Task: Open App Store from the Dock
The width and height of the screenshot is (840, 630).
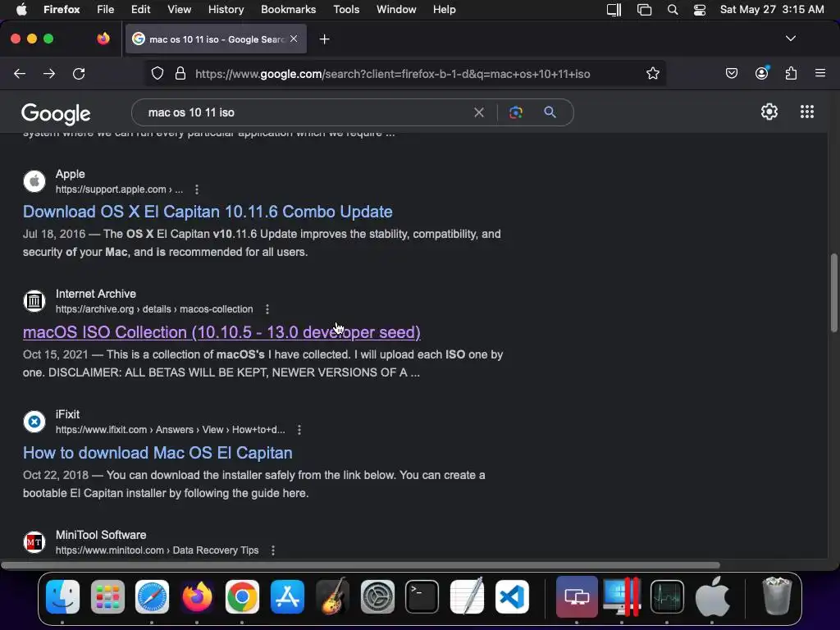Action: pos(287,596)
